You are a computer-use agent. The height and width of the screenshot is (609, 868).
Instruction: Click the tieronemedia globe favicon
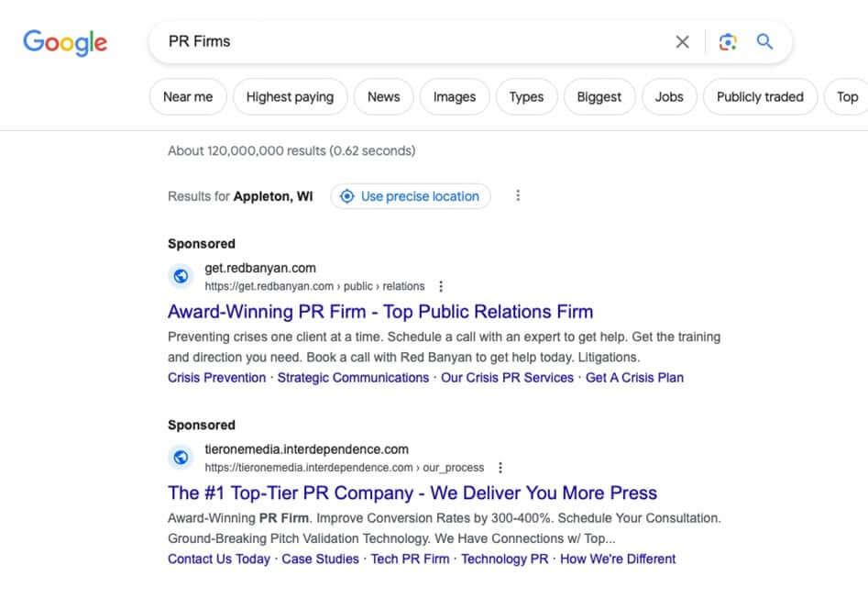pos(181,458)
